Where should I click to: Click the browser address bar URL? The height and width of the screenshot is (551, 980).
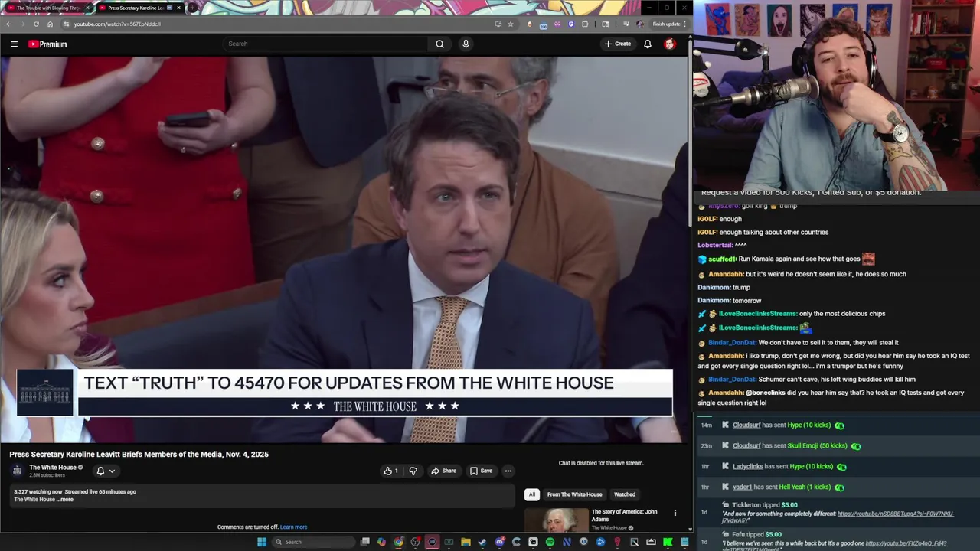click(x=117, y=24)
